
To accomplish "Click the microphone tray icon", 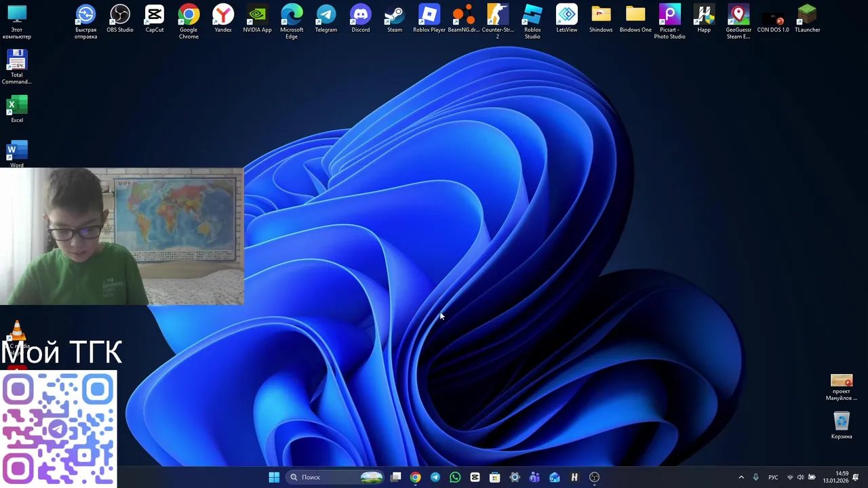I will tap(755, 477).
